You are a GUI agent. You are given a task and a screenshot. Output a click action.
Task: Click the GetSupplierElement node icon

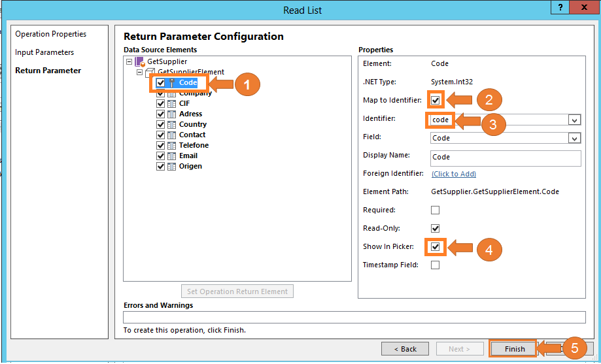point(150,73)
